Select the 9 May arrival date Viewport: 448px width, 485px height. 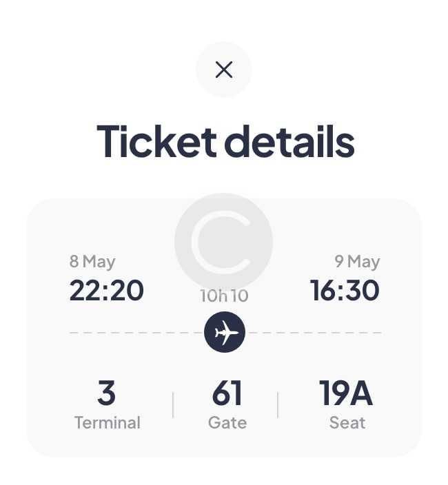357,262
